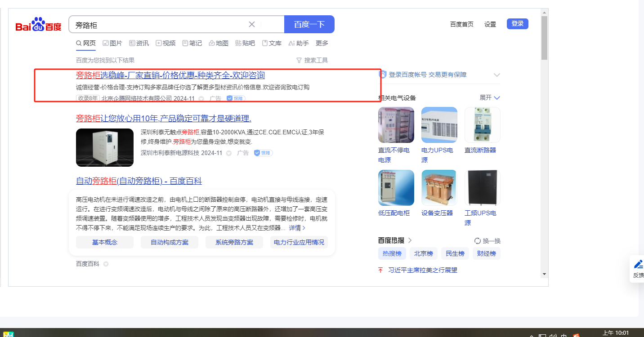Open the 工频UPS电源 thumbnail
Screen dimensions: 644x337
point(483,188)
